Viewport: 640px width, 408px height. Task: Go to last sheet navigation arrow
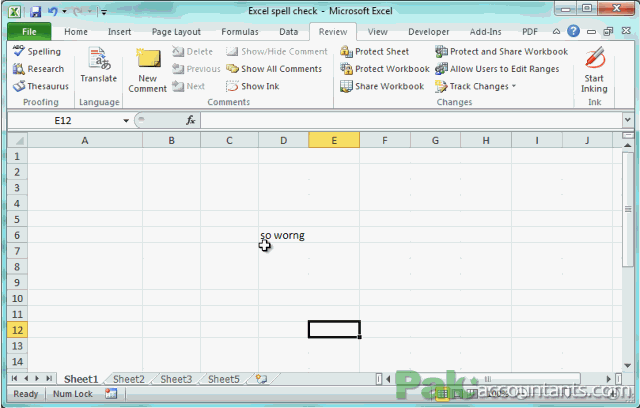click(49, 379)
